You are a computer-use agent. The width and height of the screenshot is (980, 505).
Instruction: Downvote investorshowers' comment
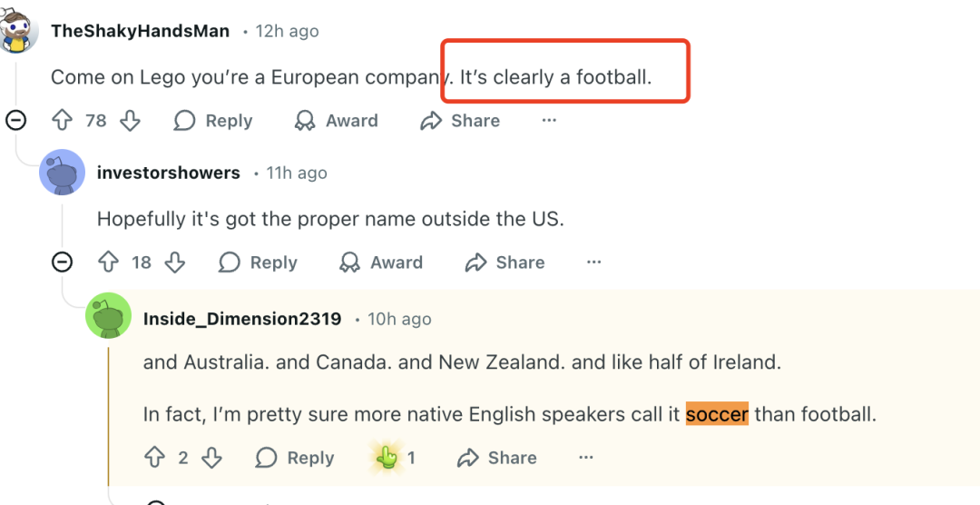coord(175,262)
